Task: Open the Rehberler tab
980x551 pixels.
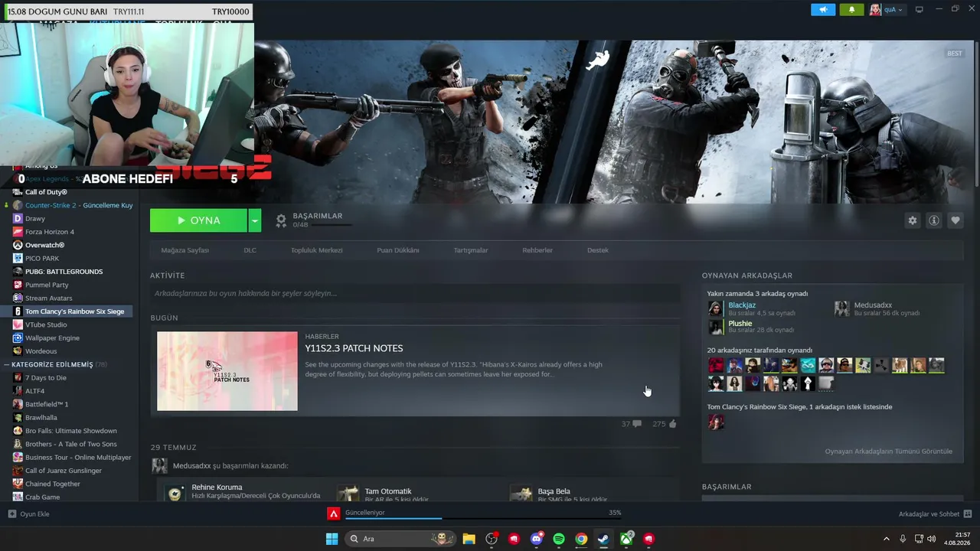Action: click(537, 250)
